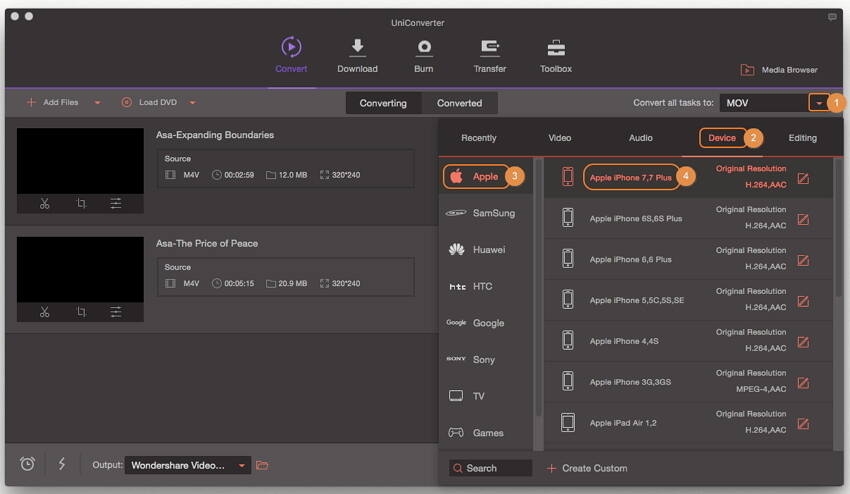Click Asa-Expanding Boundaries video thumbnail

pyautogui.click(x=80, y=161)
